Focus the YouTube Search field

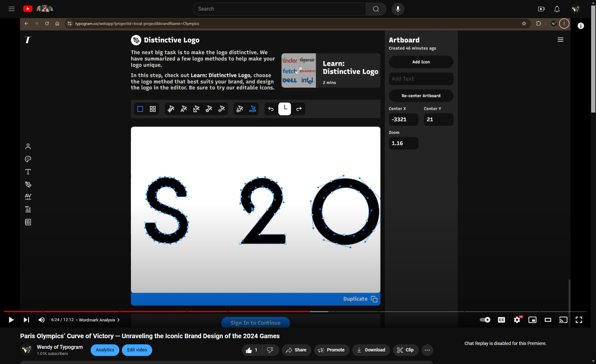click(x=279, y=9)
